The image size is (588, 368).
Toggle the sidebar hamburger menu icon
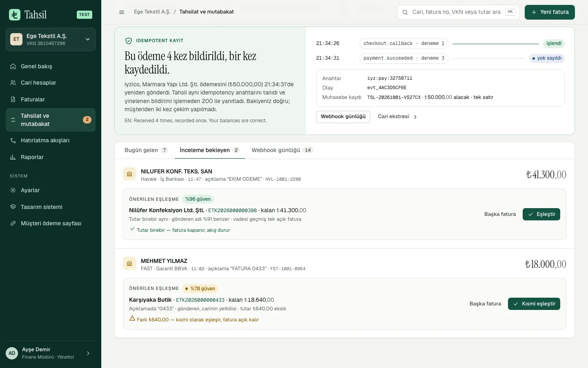(x=122, y=12)
